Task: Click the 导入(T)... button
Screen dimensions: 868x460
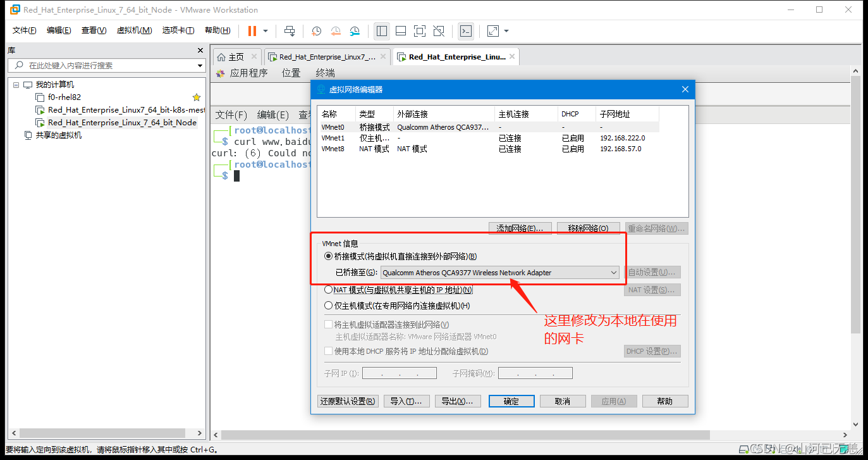Action: point(406,401)
